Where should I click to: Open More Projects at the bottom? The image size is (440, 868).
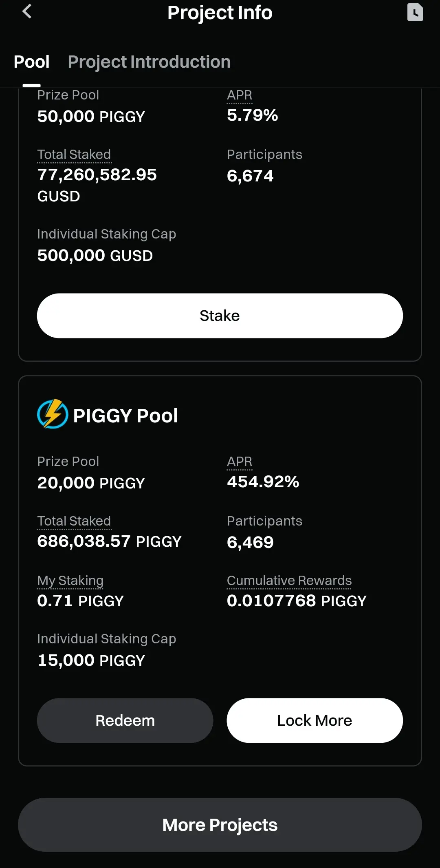(220, 825)
